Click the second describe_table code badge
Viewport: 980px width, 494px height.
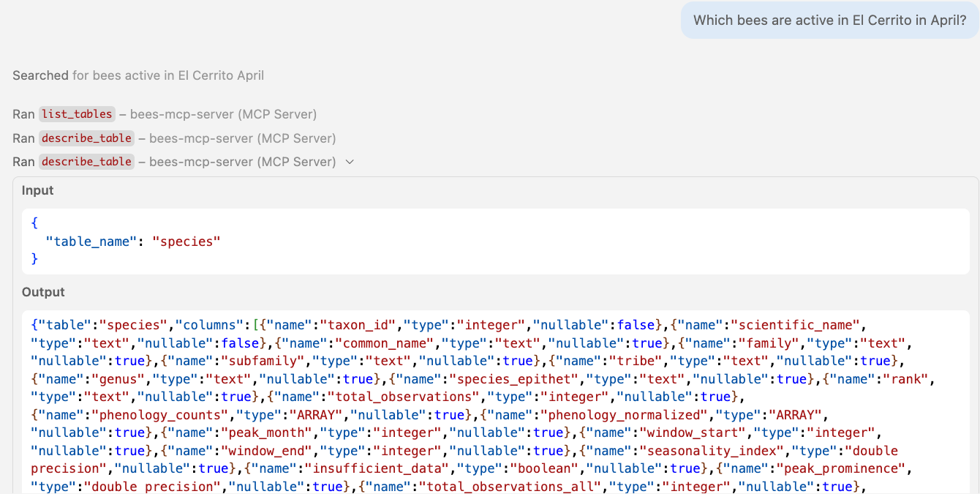(86, 162)
